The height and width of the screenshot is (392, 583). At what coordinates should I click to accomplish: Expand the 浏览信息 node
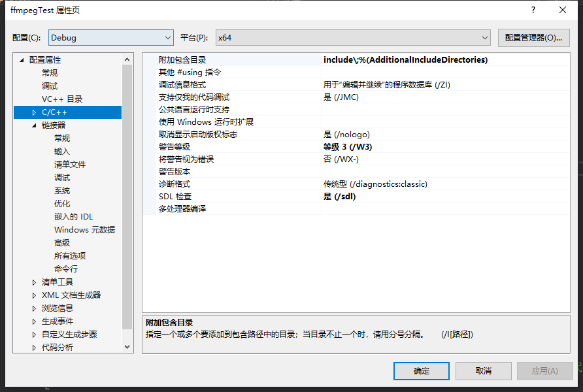[x=34, y=308]
